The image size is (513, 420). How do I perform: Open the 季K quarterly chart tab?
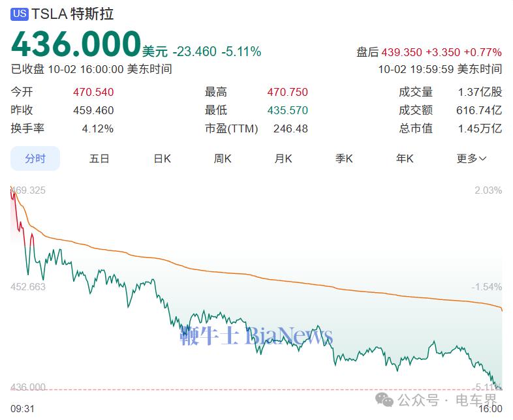coord(344,158)
